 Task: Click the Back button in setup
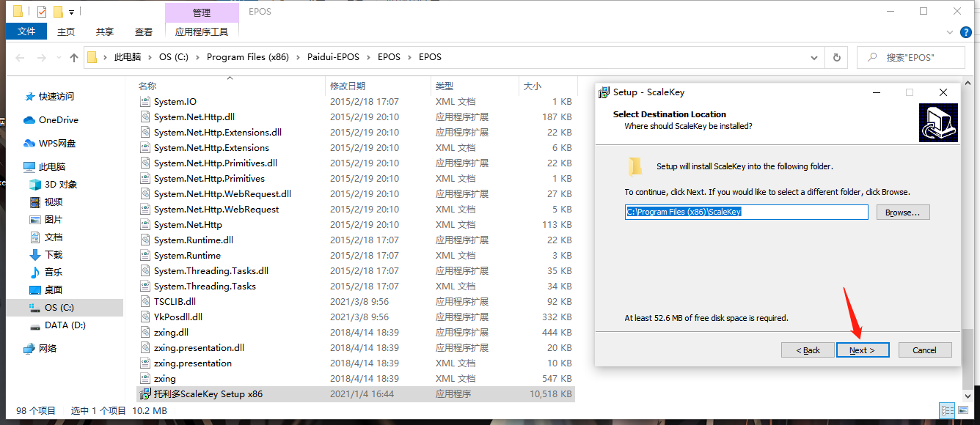click(808, 350)
